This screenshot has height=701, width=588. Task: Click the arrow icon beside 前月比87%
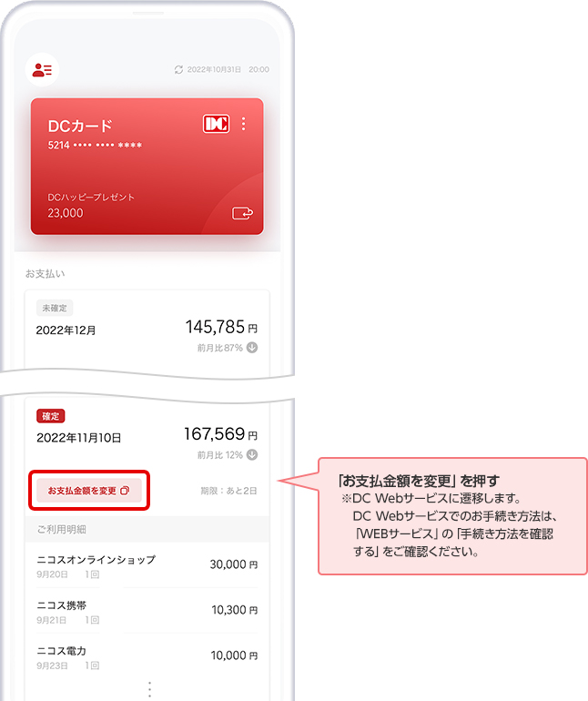pyautogui.click(x=252, y=347)
